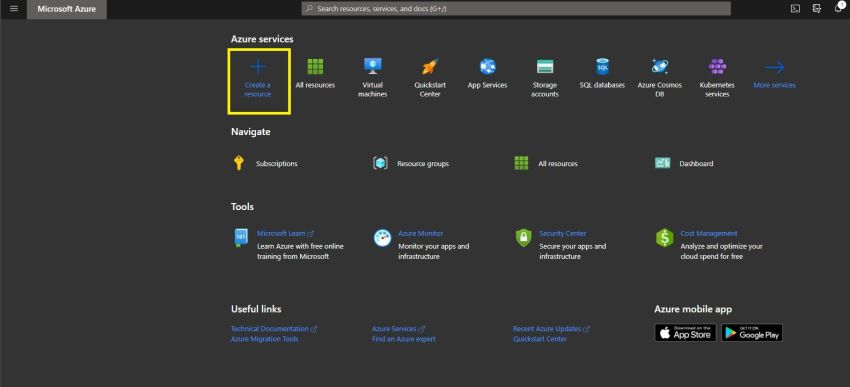Image resolution: width=850 pixels, height=387 pixels.
Task: Open the Azure Cosmos DB icon
Action: (660, 67)
